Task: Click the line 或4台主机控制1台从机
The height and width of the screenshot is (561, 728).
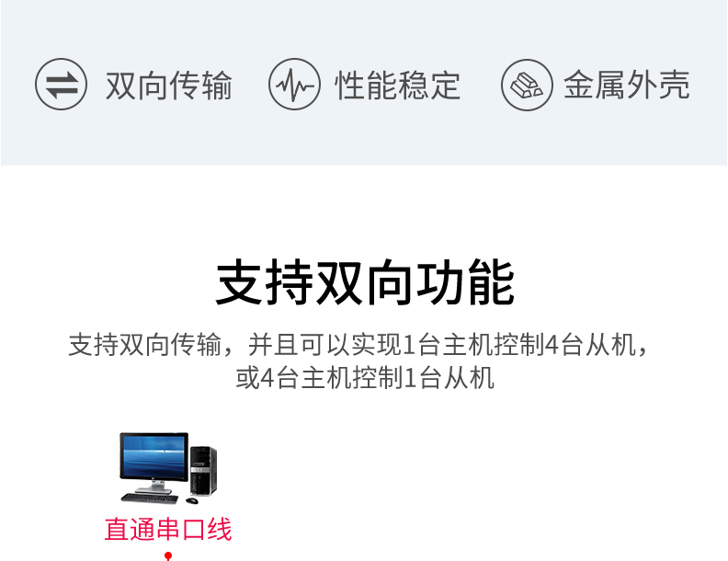Action: pos(365,378)
